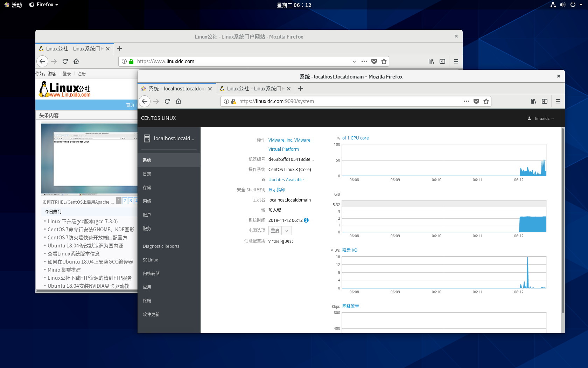This screenshot has width=588, height=368.
Task: Open SELinux in the Cockpit sidebar
Action: tap(169, 260)
